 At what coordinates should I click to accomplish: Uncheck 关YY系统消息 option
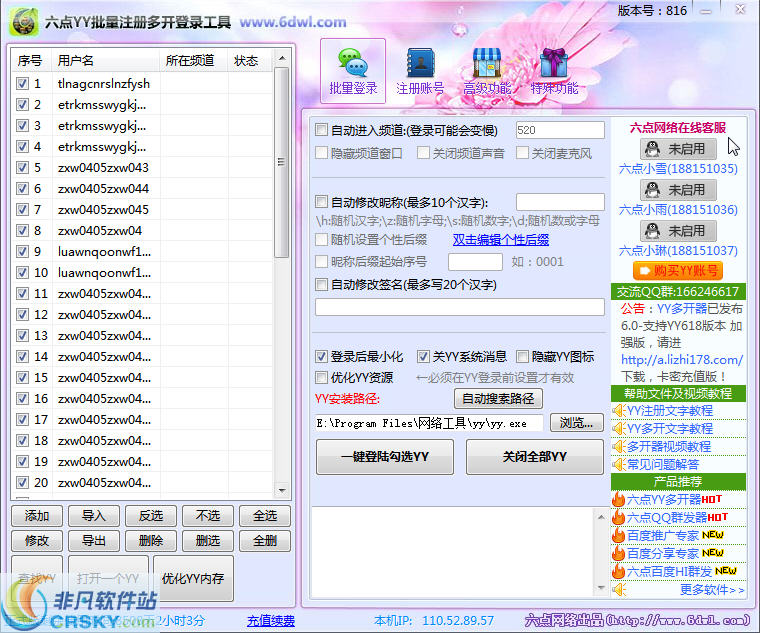(x=423, y=357)
